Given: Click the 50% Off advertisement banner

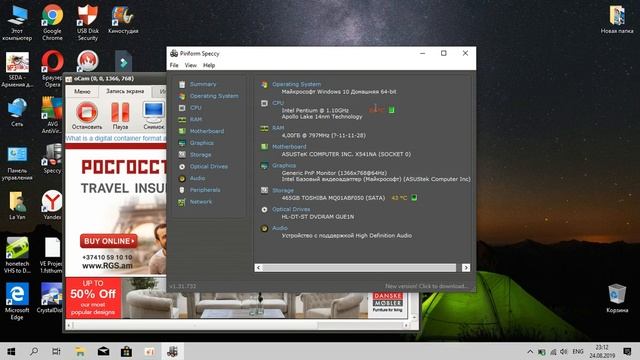Looking at the screenshot, I should (x=93, y=298).
